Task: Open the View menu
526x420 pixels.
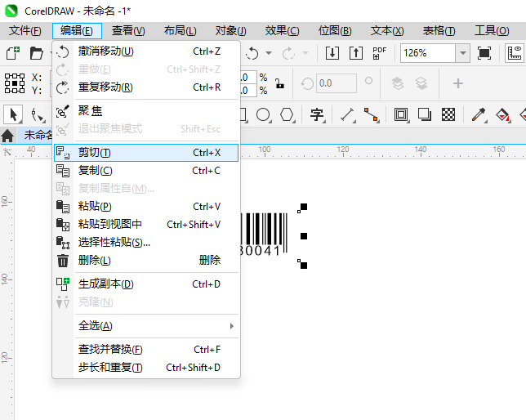Action: [x=128, y=31]
